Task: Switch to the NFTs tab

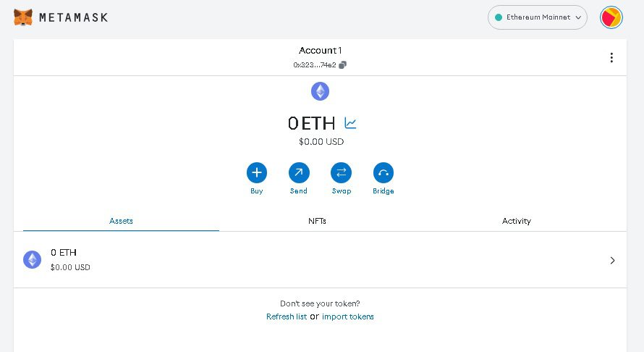Action: point(317,221)
